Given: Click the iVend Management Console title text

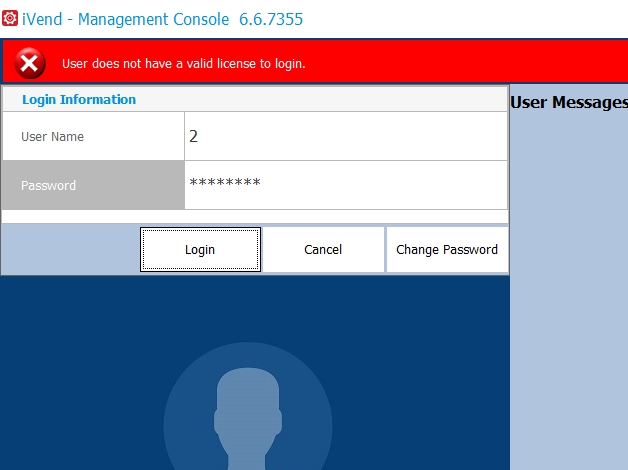Looking at the screenshot, I should point(162,19).
